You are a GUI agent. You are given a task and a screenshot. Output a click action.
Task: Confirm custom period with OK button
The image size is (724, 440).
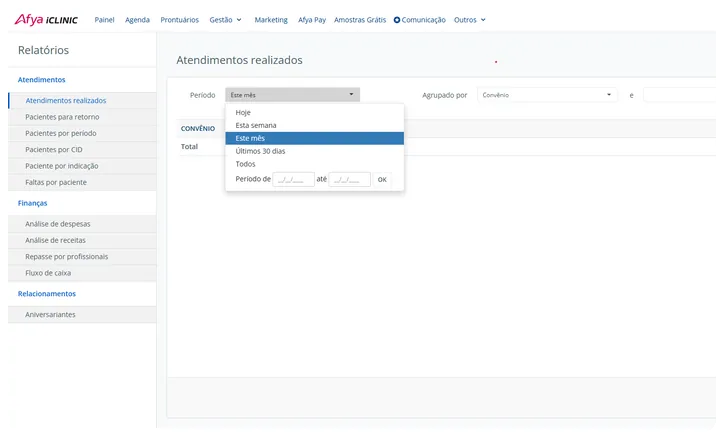click(x=382, y=180)
